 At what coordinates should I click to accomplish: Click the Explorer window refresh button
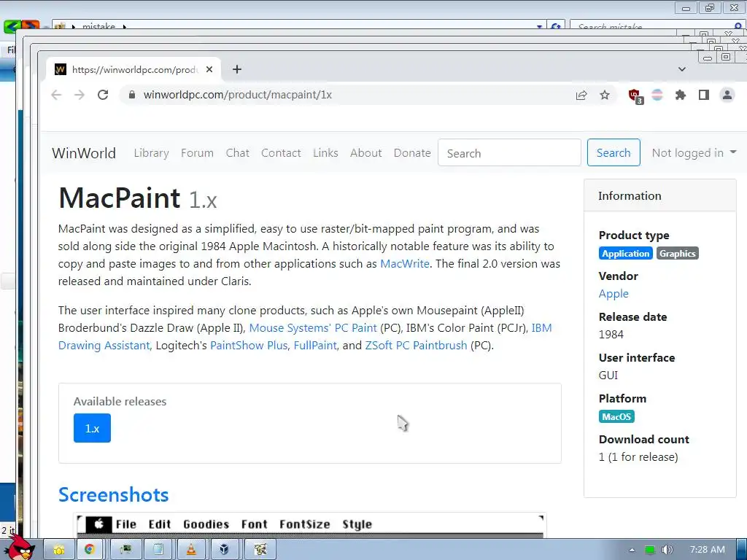tap(555, 26)
